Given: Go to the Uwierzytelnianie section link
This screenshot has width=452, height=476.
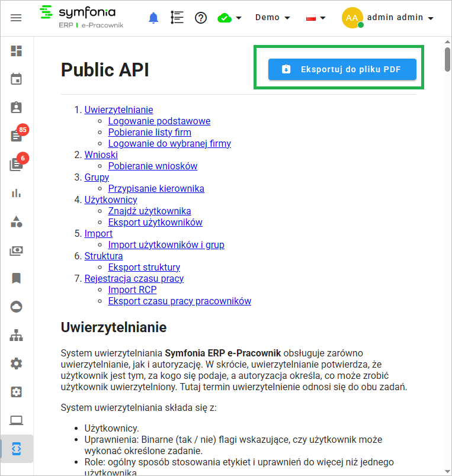Looking at the screenshot, I should [x=118, y=110].
